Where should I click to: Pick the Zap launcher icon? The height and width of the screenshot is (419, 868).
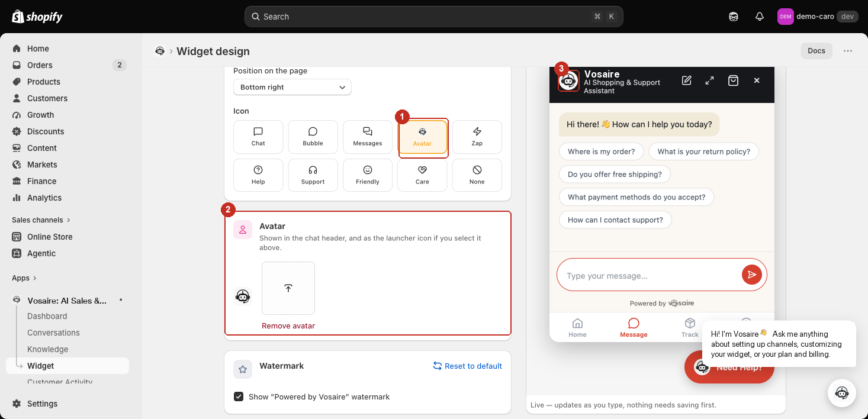[x=477, y=137]
